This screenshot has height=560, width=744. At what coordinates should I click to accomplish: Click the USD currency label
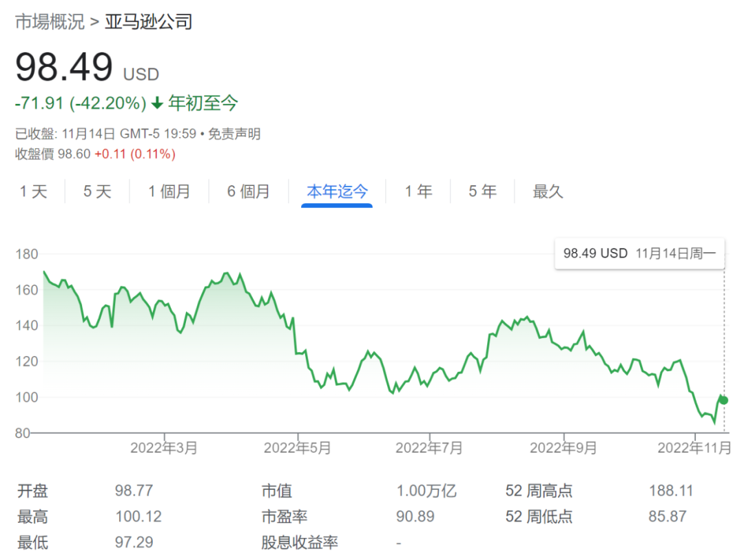(141, 74)
